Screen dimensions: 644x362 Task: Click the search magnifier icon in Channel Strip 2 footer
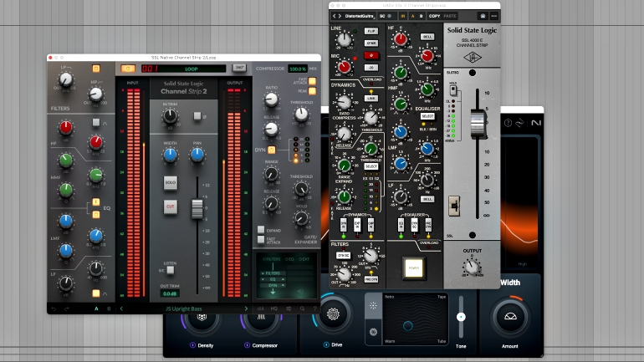(x=302, y=308)
